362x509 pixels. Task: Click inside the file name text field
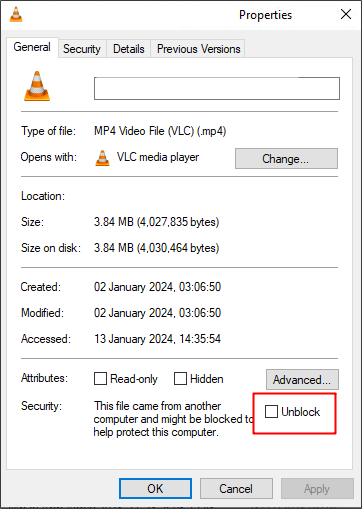217,88
